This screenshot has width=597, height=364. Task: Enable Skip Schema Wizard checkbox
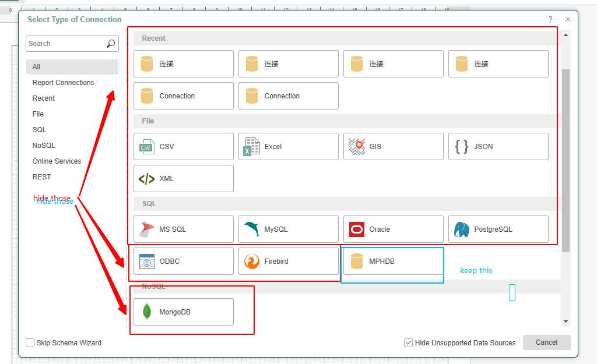(x=30, y=342)
